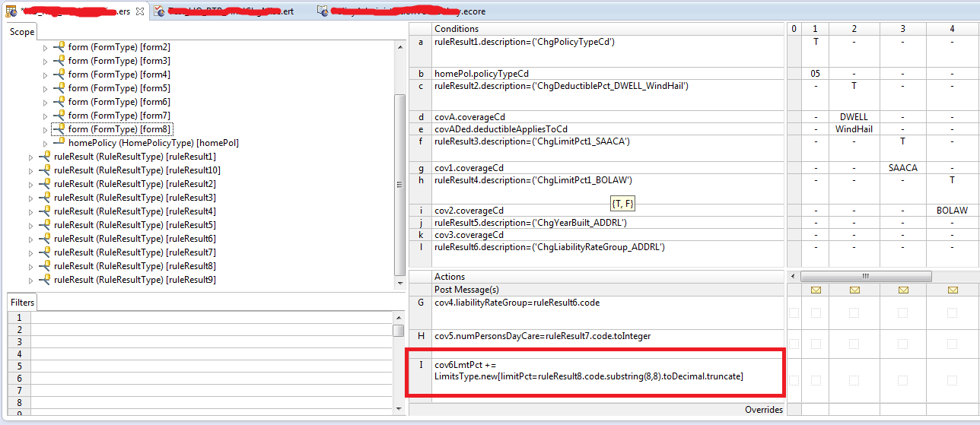Expand the form [form8] tree node

(x=45, y=130)
